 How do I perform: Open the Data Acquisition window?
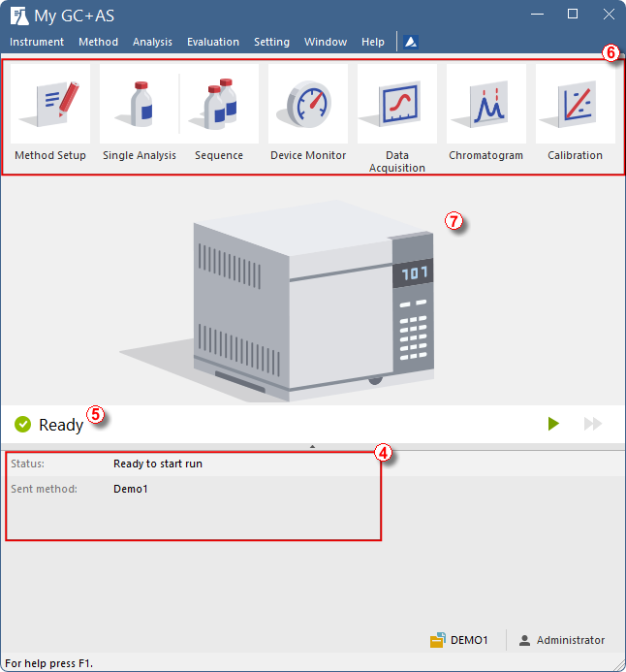pos(397,104)
